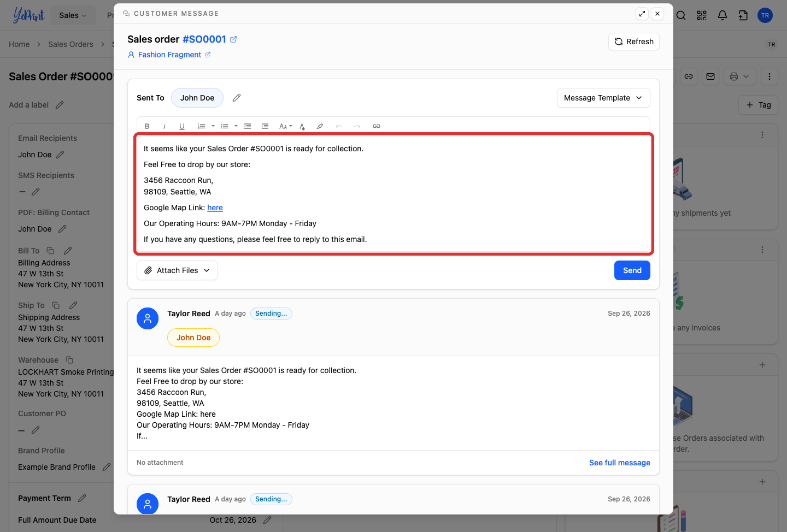This screenshot has width=787, height=532.
Task: Refresh the customer messages
Action: (x=634, y=42)
